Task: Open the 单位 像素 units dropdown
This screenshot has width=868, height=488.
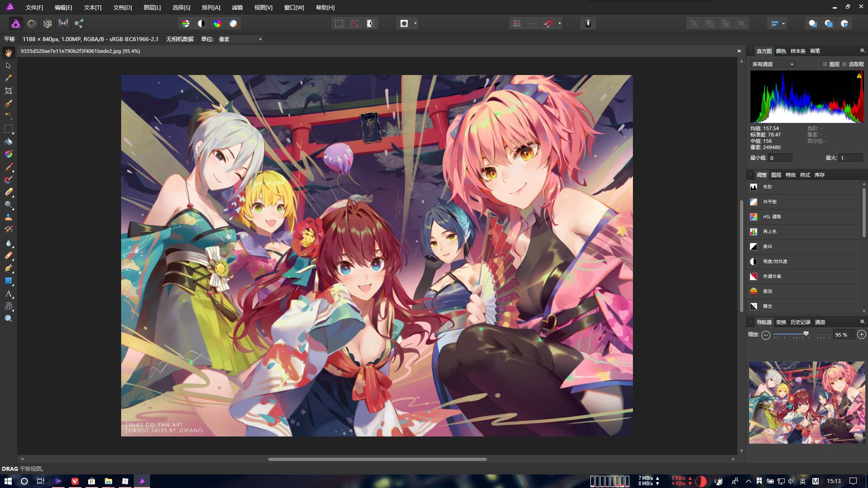Action: point(240,39)
